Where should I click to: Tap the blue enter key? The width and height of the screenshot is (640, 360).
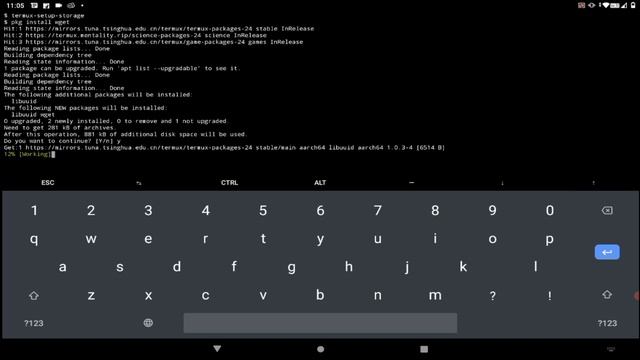[607, 252]
